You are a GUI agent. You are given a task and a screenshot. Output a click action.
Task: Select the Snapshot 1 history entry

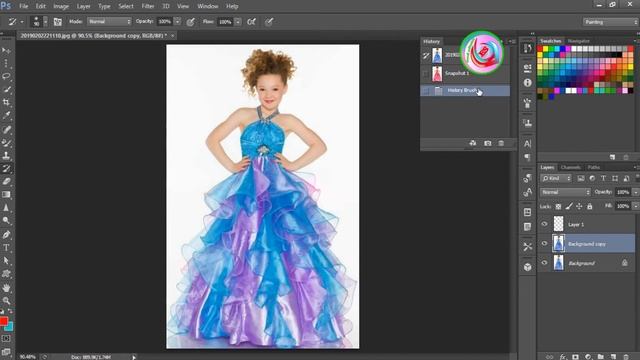pos(465,73)
